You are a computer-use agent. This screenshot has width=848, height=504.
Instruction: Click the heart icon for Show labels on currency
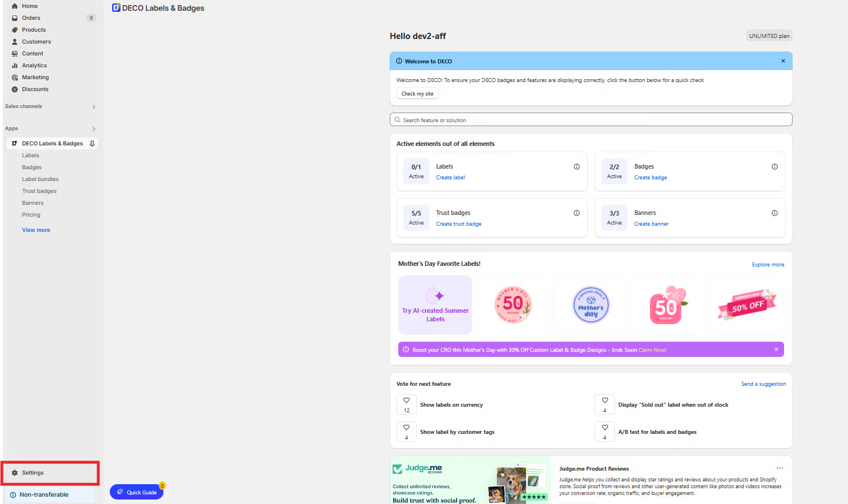pos(406,400)
